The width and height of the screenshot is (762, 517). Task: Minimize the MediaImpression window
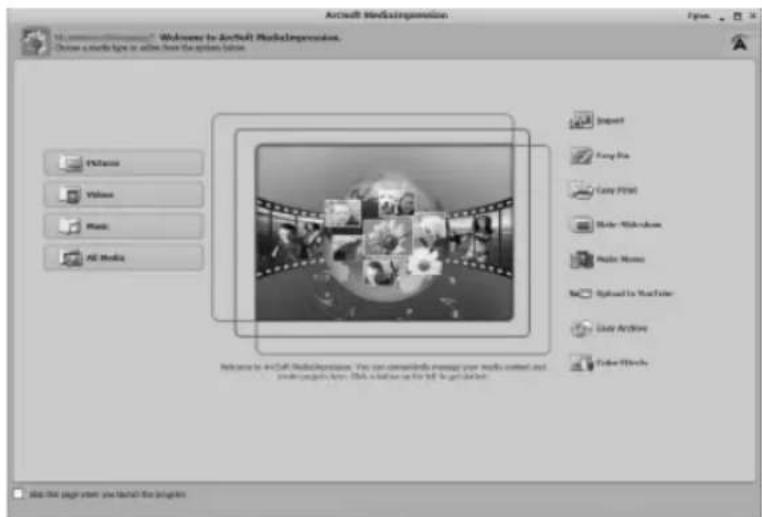coord(722,17)
